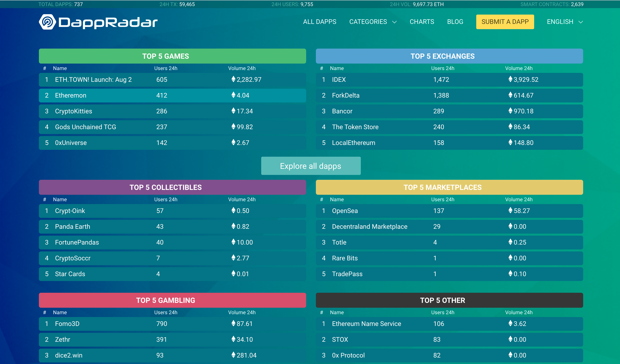Open Crypt-Oink collectible
The height and width of the screenshot is (364, 620).
click(173, 211)
